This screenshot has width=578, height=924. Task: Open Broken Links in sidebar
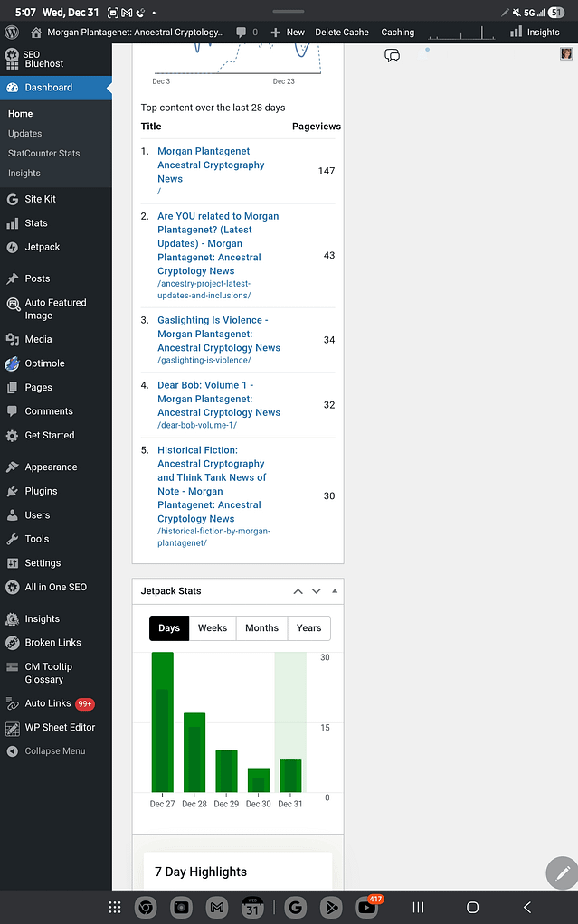click(52, 643)
